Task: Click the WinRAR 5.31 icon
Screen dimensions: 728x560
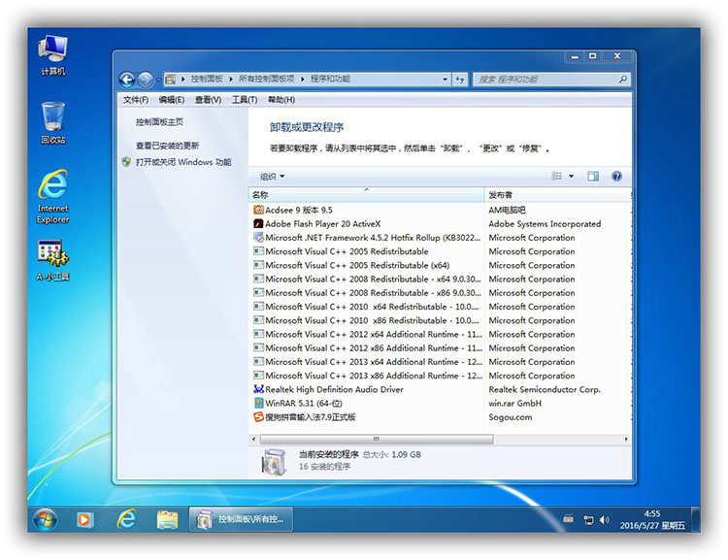Action: click(x=258, y=403)
